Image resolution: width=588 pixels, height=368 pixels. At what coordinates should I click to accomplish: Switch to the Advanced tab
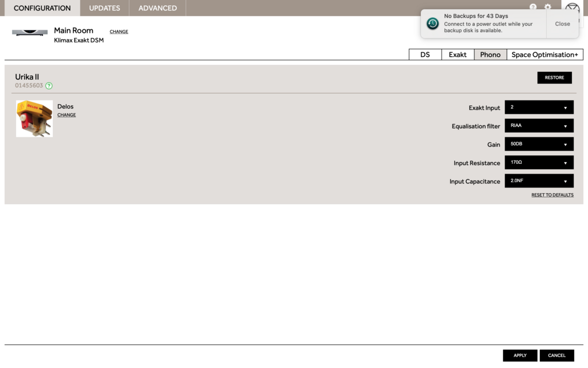coord(157,8)
